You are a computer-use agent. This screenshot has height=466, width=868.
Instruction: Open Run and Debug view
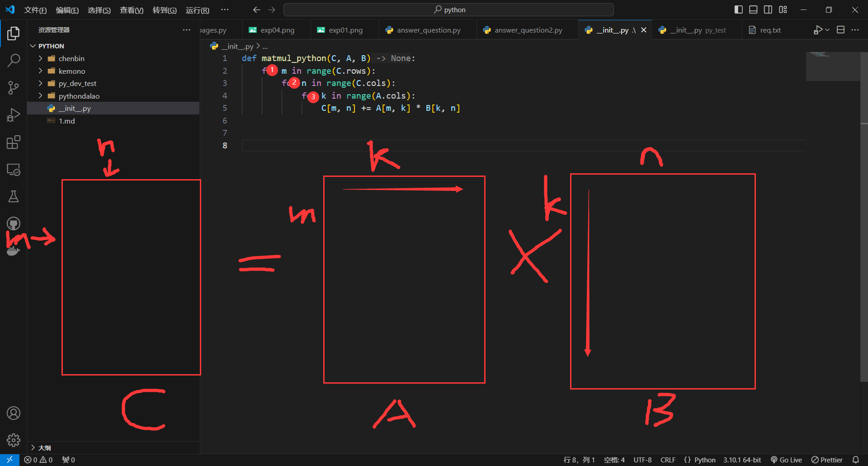(14, 115)
